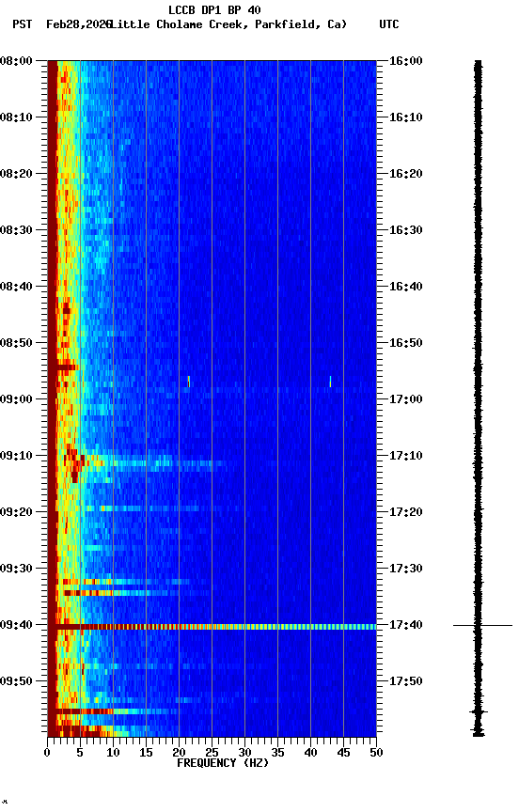Click the 16:10 UTC time label
The height and width of the screenshot is (812, 519).
405,117
